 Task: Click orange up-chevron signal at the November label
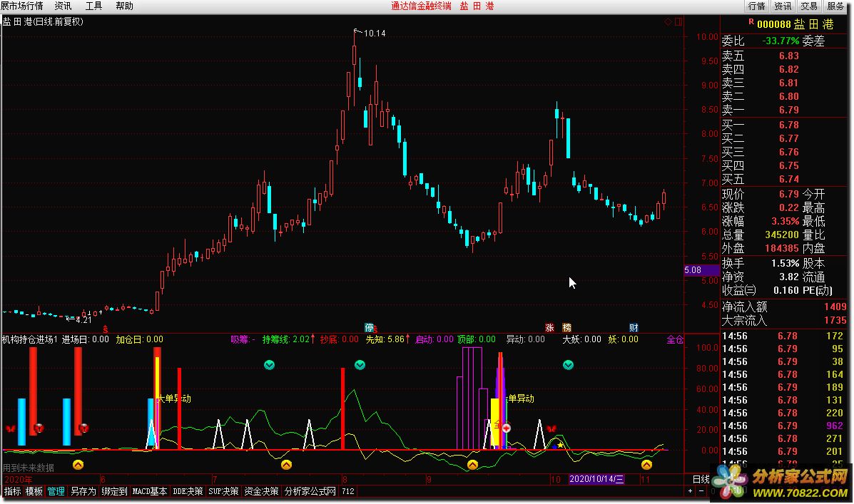(x=646, y=464)
